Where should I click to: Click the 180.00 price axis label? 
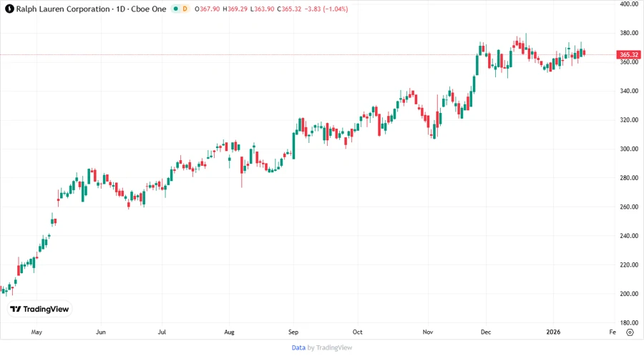pyautogui.click(x=629, y=322)
